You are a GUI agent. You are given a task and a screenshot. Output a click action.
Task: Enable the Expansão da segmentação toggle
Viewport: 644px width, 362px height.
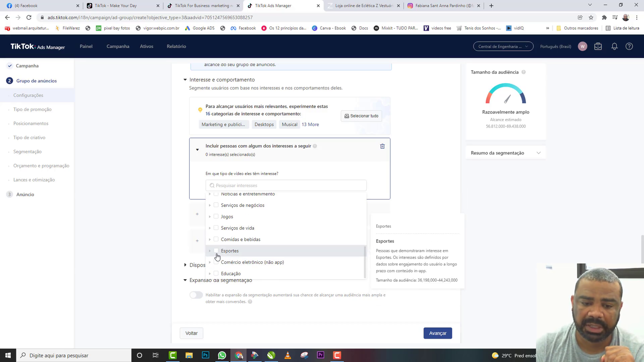click(x=196, y=295)
